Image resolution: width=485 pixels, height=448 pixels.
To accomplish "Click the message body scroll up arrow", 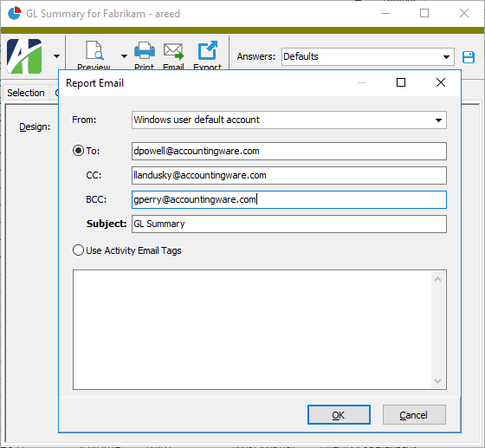I will (x=437, y=279).
